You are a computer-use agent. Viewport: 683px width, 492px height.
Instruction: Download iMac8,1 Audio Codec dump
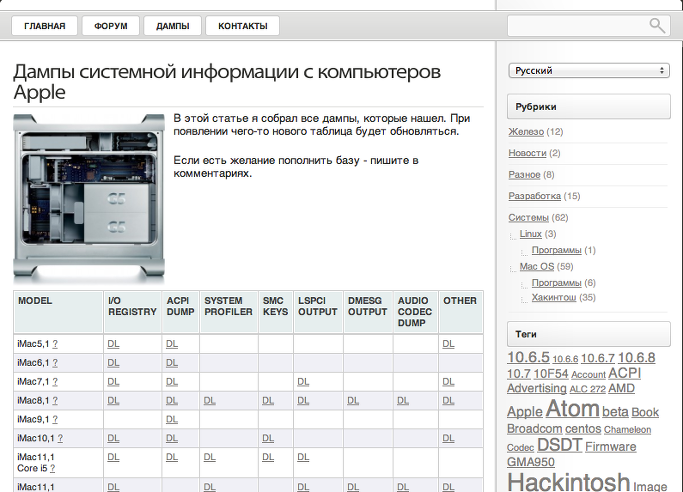click(403, 401)
